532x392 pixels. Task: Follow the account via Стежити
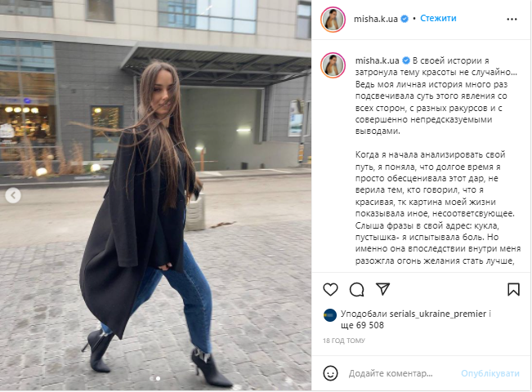(x=438, y=18)
